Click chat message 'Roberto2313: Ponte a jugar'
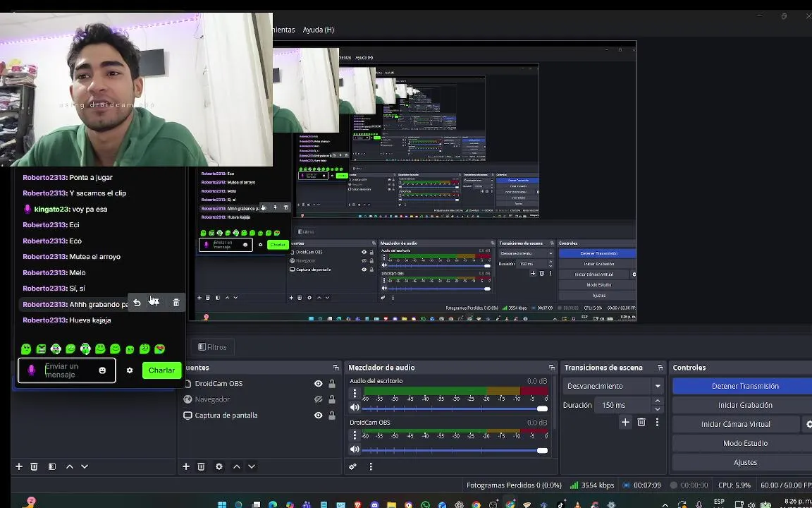Screen dimensions: 812x508 coord(68,177)
